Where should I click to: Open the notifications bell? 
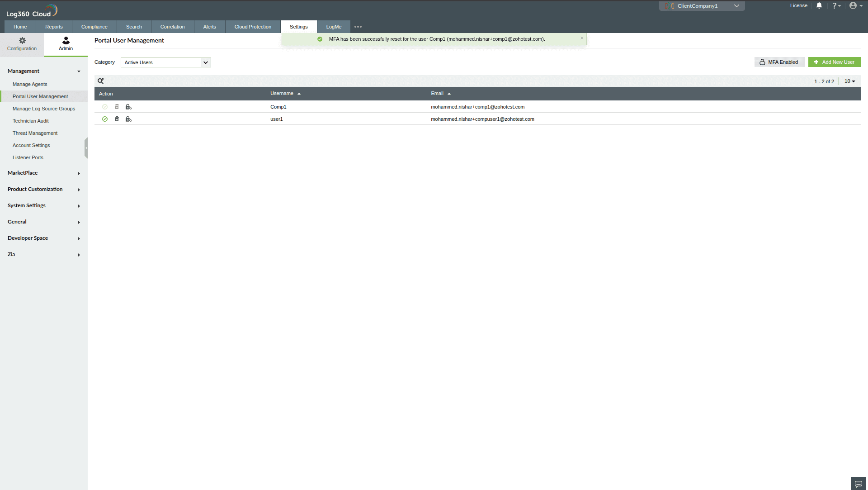pos(819,5)
